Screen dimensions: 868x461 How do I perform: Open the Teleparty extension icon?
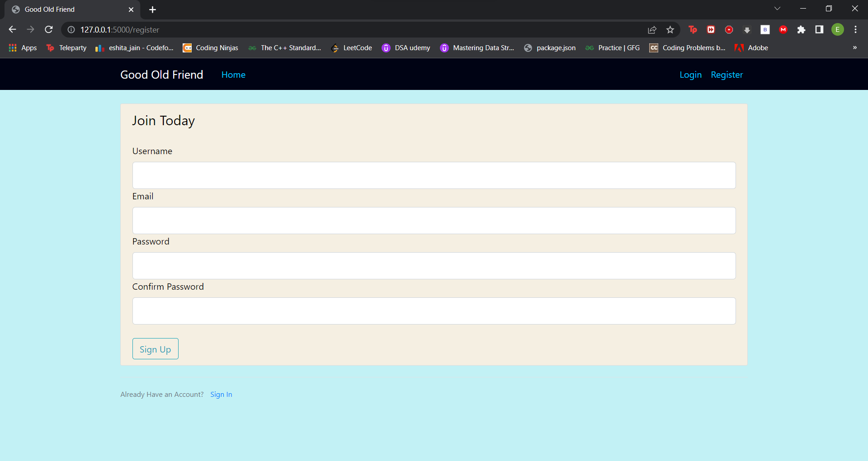click(693, 29)
